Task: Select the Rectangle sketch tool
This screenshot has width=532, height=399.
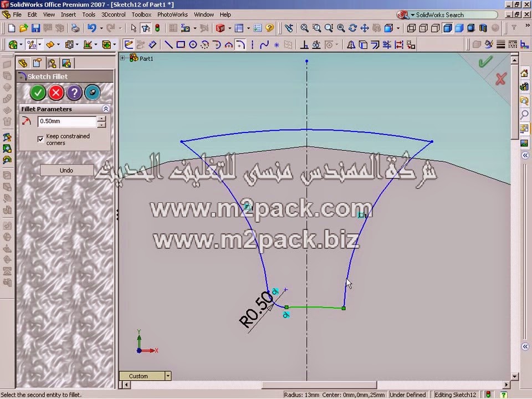Action: [x=181, y=44]
